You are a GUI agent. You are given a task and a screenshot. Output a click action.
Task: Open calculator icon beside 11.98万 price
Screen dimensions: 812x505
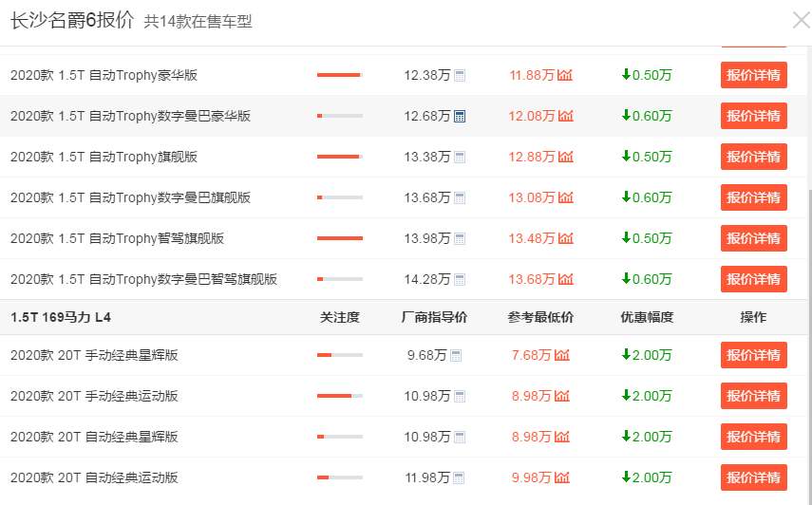459,478
